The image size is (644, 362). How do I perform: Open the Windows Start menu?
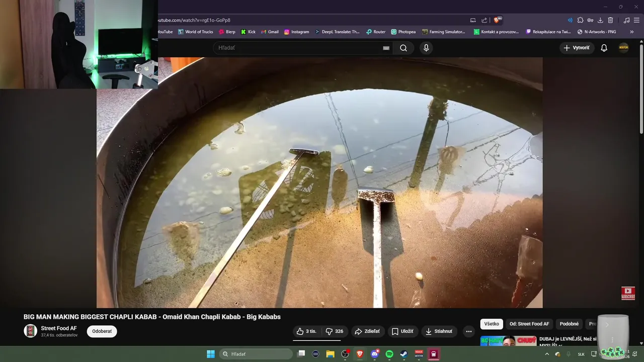pyautogui.click(x=211, y=354)
